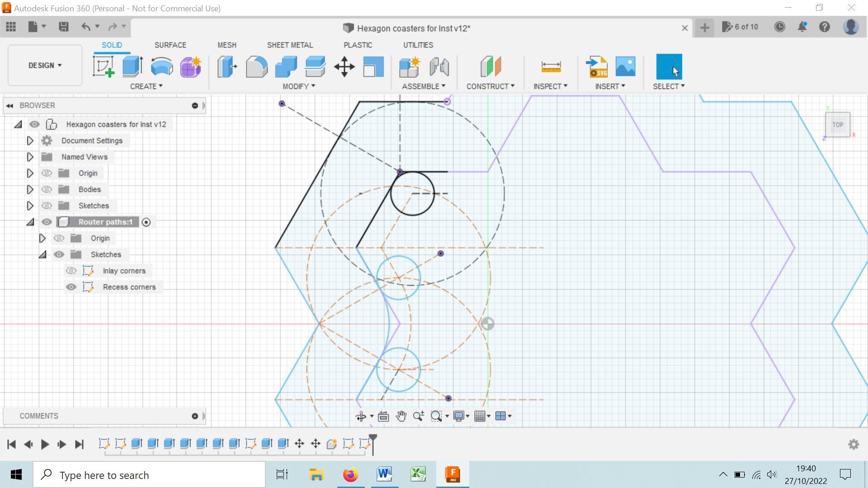Image resolution: width=868 pixels, height=488 pixels.
Task: Activate the Router paths:1 component radio button
Action: [x=146, y=222]
